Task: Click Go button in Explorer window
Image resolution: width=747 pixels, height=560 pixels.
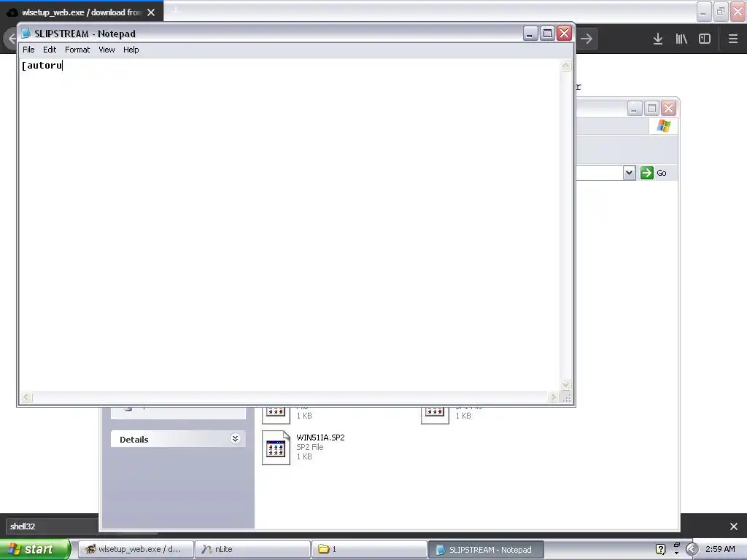Action: (x=654, y=173)
